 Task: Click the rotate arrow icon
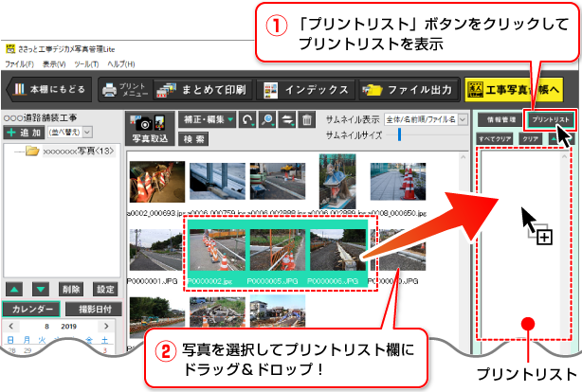[247, 120]
